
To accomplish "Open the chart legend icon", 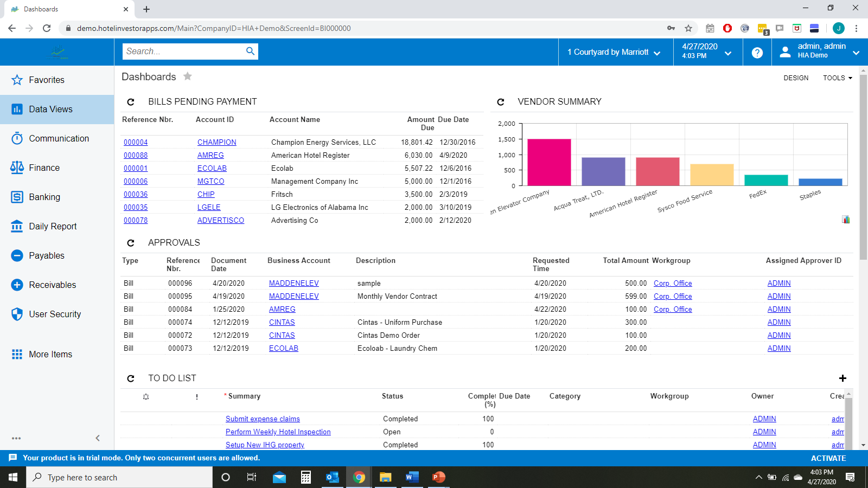I will [845, 220].
